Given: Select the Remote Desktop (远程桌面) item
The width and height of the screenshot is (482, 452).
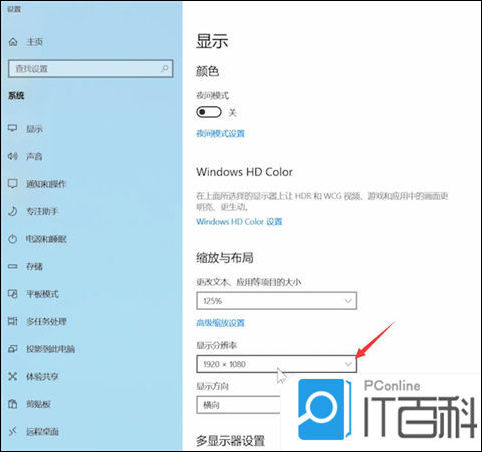Looking at the screenshot, I should click(42, 431).
